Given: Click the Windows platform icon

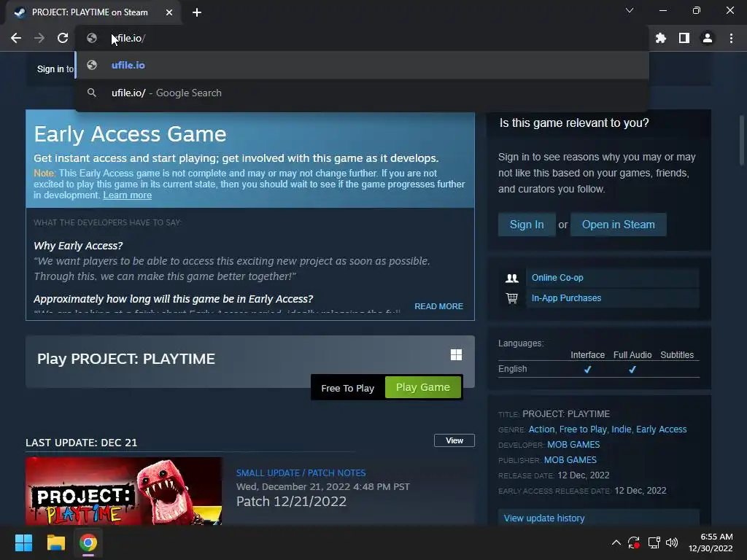Looking at the screenshot, I should [456, 355].
